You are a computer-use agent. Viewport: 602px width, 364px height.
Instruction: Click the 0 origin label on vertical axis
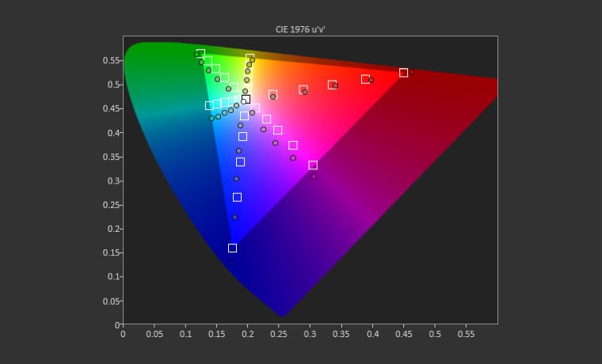click(116, 324)
